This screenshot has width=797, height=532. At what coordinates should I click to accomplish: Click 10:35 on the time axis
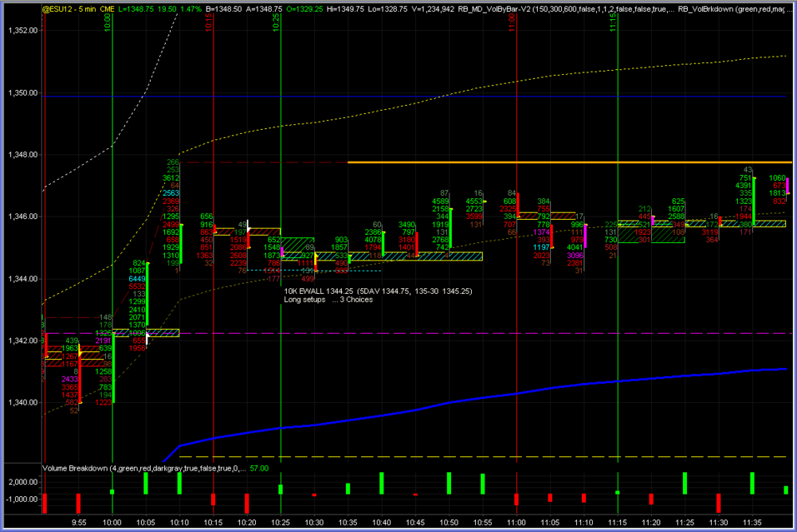347,522
